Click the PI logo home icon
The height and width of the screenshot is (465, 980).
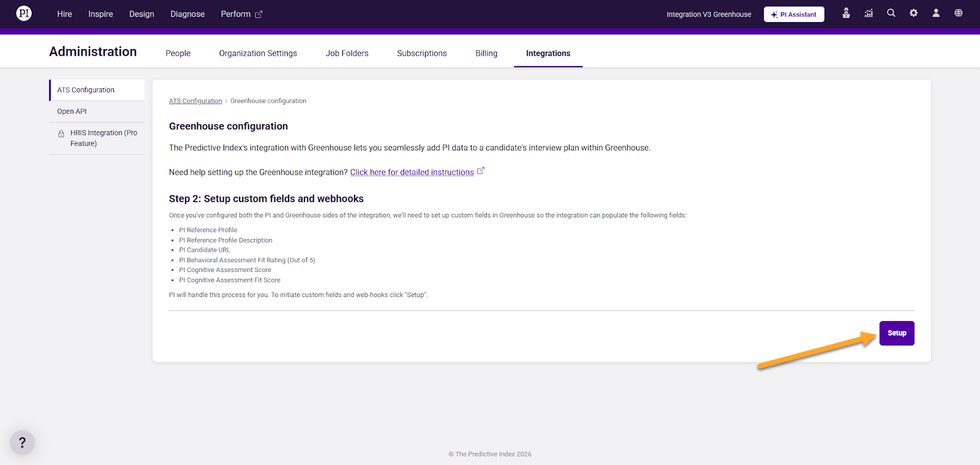pos(24,13)
